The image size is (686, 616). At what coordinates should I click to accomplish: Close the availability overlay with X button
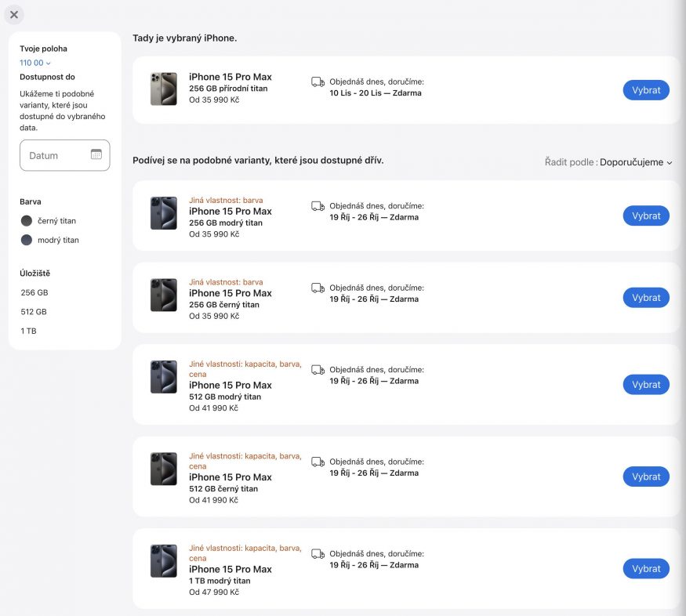(x=14, y=15)
